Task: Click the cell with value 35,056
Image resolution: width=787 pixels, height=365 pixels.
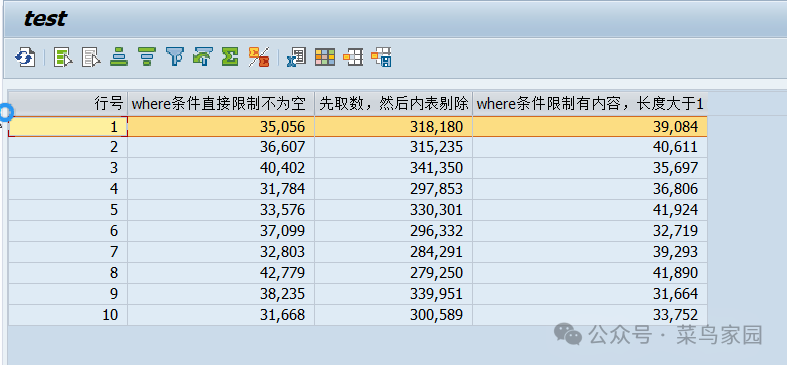Action: 221,127
